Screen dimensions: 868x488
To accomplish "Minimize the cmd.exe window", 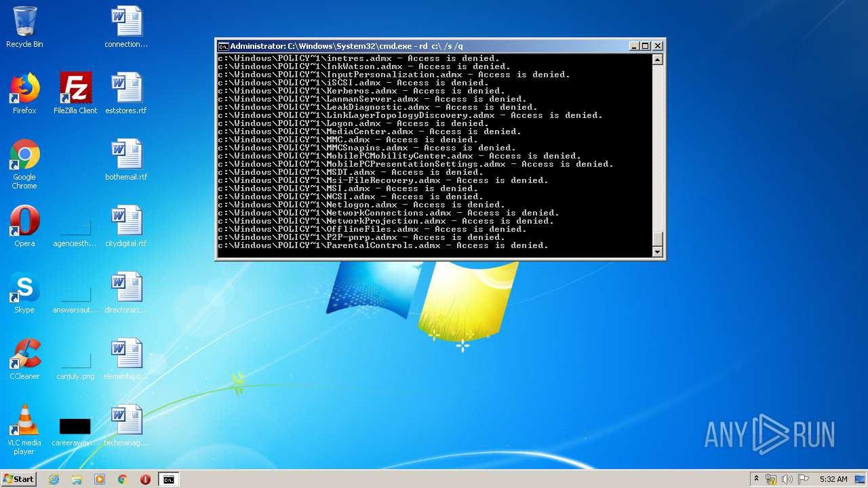I will point(634,46).
